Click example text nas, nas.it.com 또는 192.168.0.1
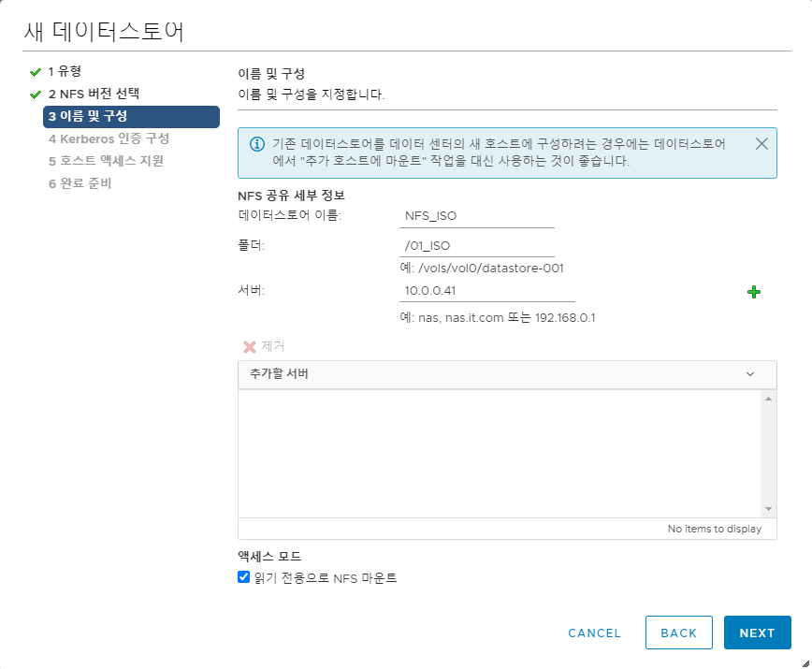The height and width of the screenshot is (669, 812). pyautogui.click(x=506, y=317)
